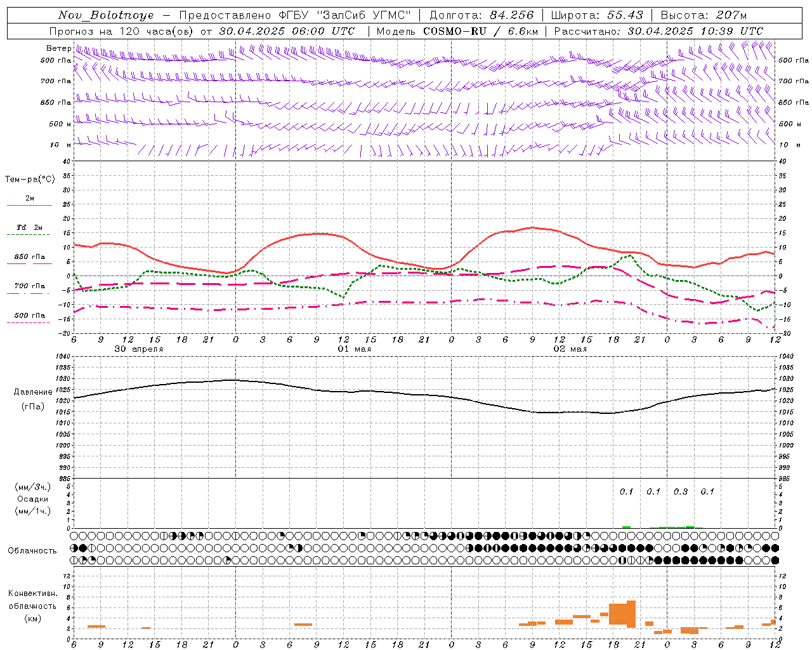Image resolution: width=812 pixels, height=650 pixels.
Task: Click the 01 мая date label
Action: click(x=355, y=349)
